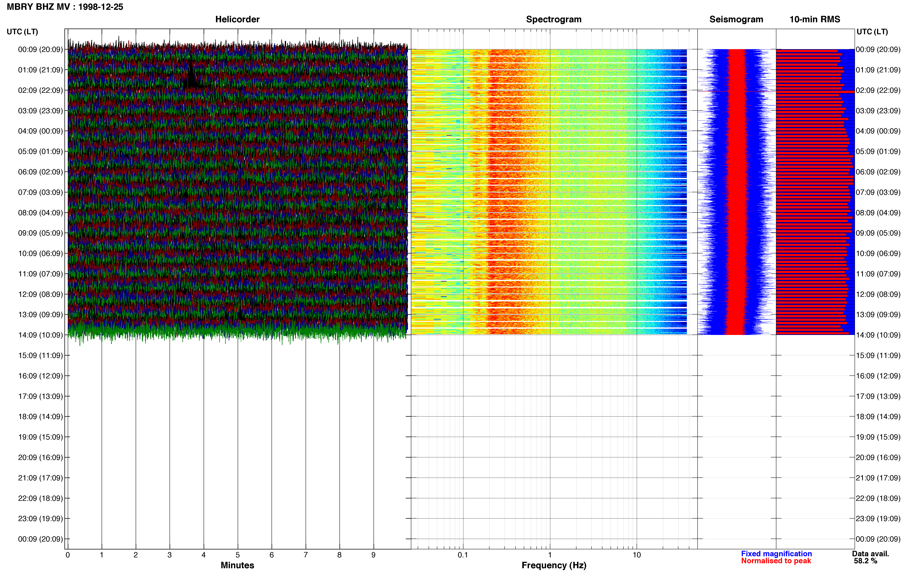Click the 1 tick label on the frequency axis
Image resolution: width=924 pixels, height=578 pixels.
click(550, 555)
